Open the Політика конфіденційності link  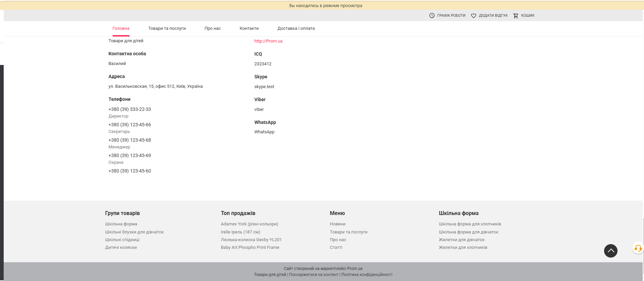[x=367, y=275]
